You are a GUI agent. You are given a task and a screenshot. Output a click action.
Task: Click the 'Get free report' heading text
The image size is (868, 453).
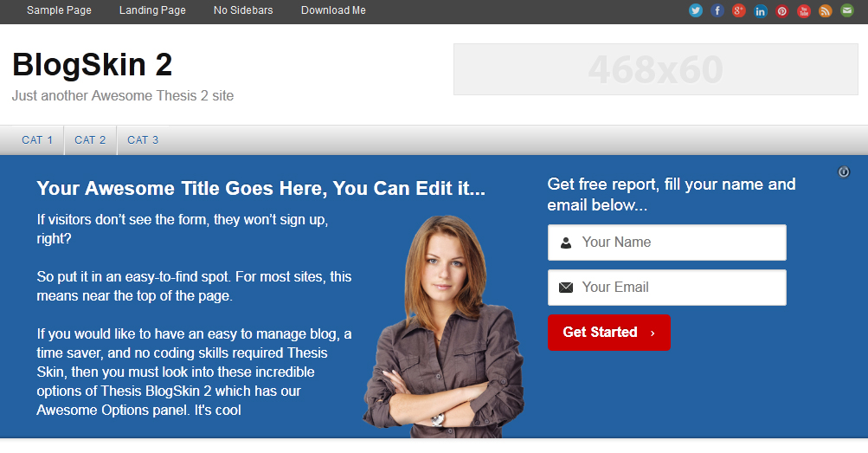(x=672, y=194)
